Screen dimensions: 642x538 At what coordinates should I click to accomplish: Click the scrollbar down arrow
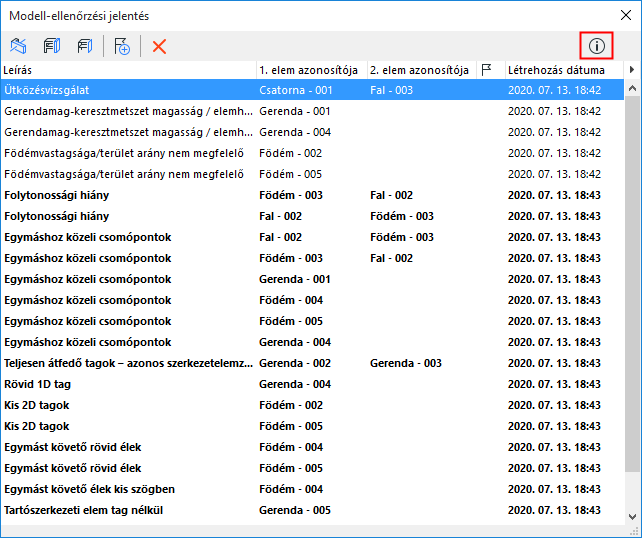click(632, 517)
